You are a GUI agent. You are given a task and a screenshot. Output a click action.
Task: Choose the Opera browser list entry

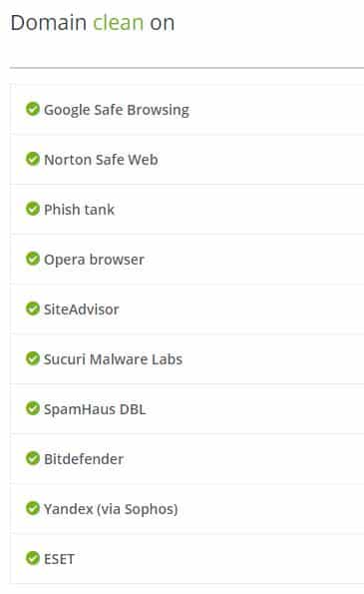tap(186, 260)
